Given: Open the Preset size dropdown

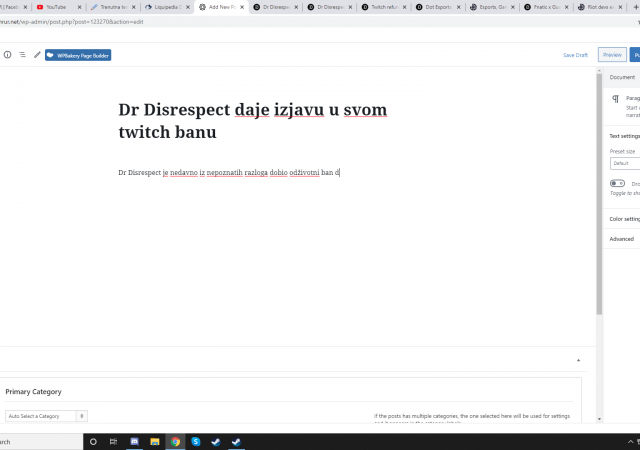Looking at the screenshot, I should (x=624, y=163).
